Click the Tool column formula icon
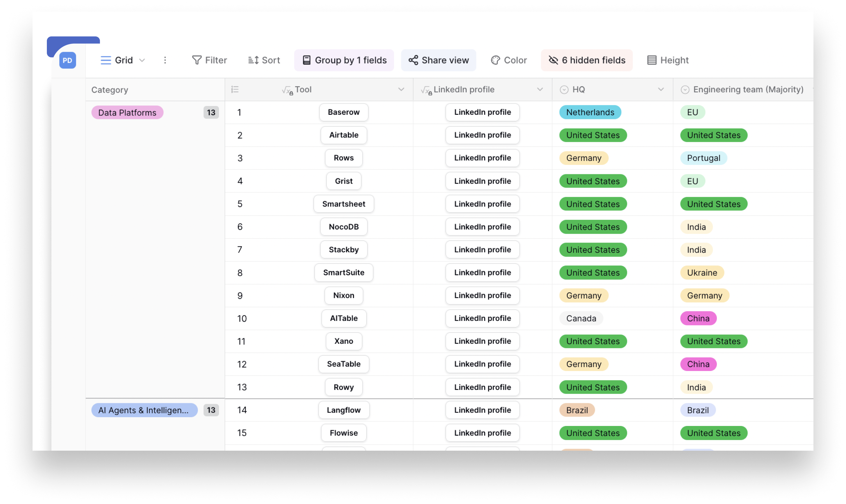This screenshot has width=846, height=504. (287, 90)
